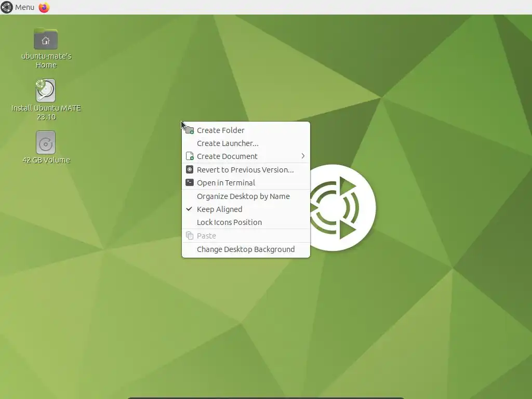532x399 pixels.
Task: Click the ubuntu-mate's Home label text
Action: 46,60
